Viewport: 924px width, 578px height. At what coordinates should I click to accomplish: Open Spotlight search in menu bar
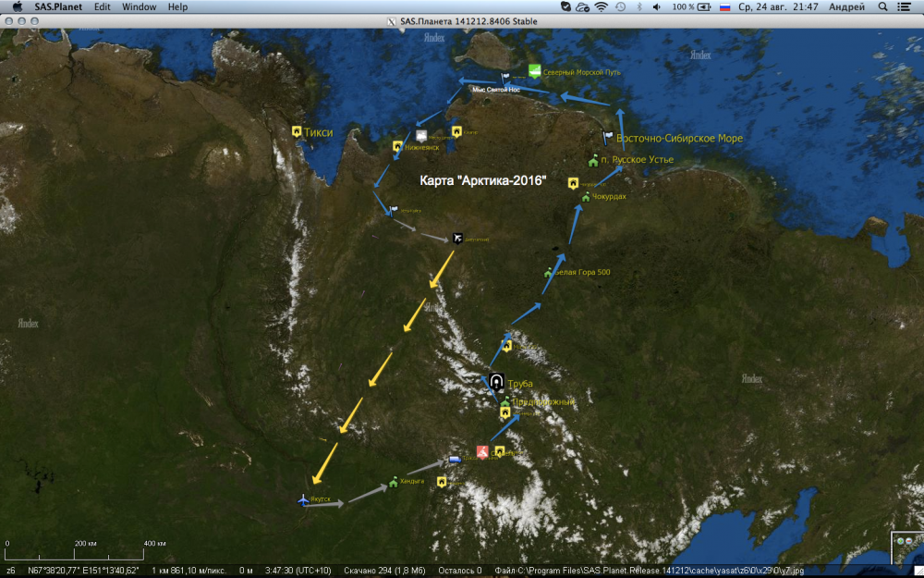[881, 6]
